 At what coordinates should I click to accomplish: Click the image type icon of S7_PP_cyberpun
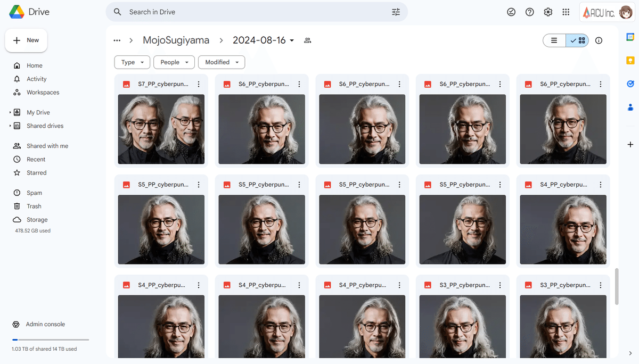[x=127, y=84]
